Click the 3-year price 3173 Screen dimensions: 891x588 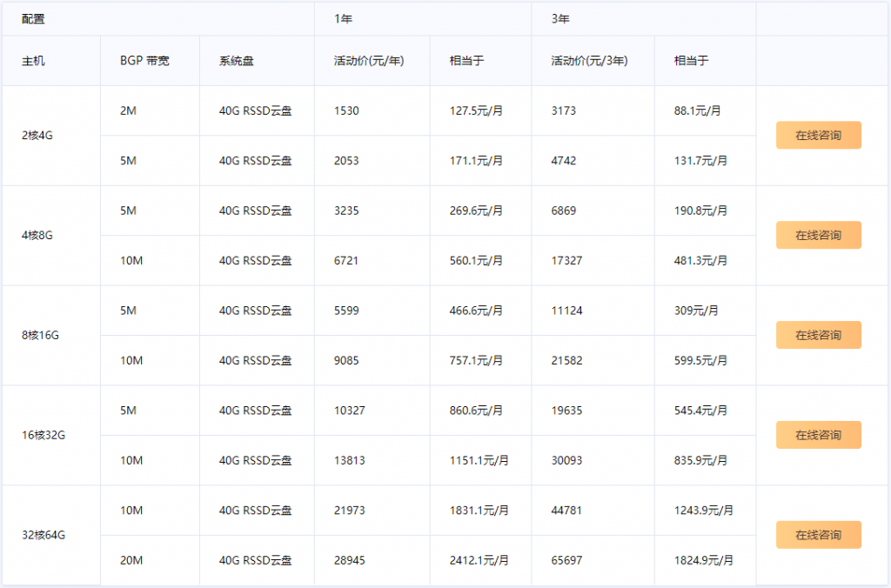click(564, 110)
